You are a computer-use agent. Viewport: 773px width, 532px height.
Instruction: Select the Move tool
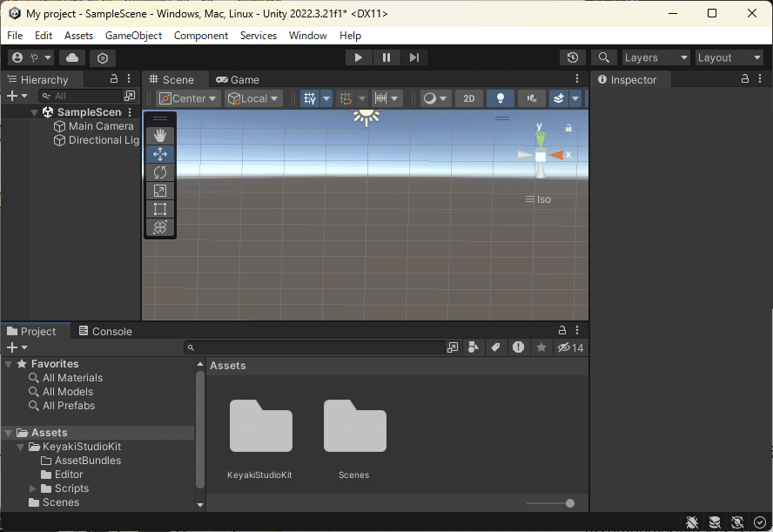[159, 154]
